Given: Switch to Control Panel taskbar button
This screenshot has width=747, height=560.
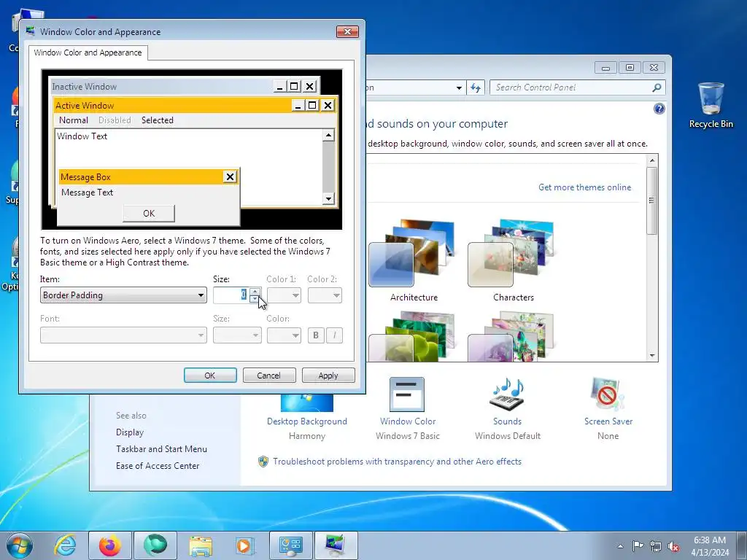Looking at the screenshot, I should coord(290,545).
